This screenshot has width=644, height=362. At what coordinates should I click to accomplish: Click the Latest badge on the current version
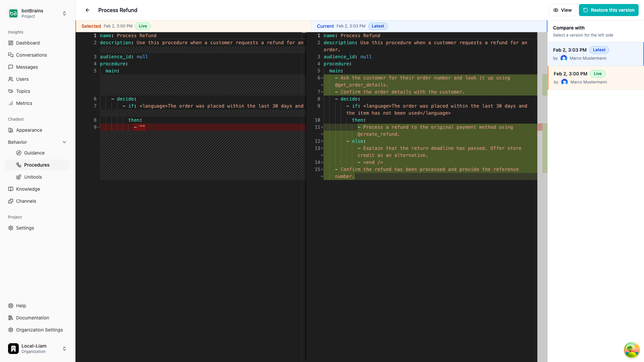point(599,50)
